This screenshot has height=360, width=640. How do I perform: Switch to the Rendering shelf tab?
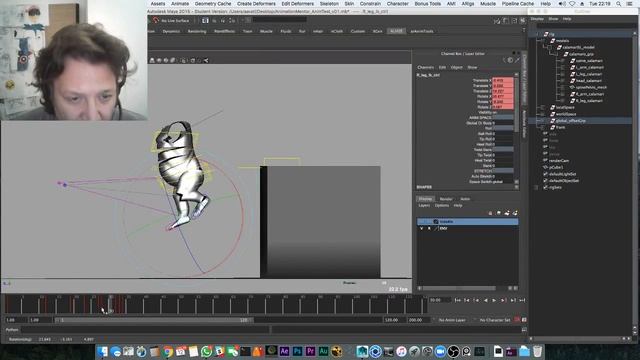coord(197,31)
